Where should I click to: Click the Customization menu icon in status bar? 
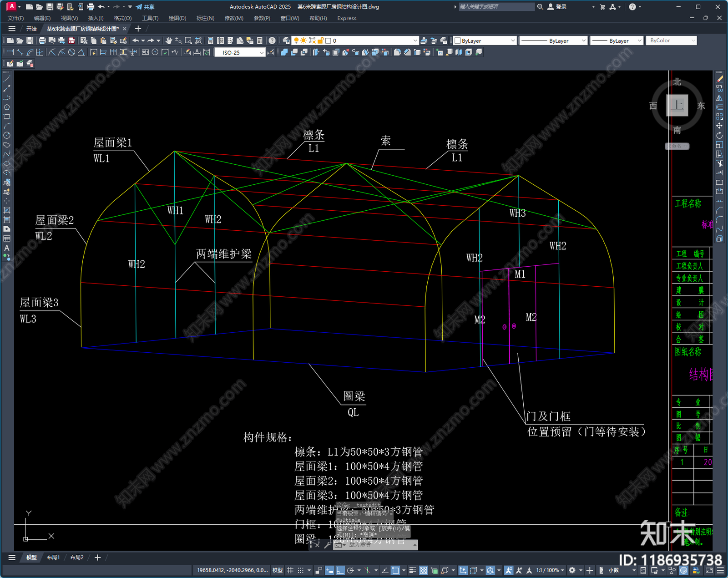720,570
